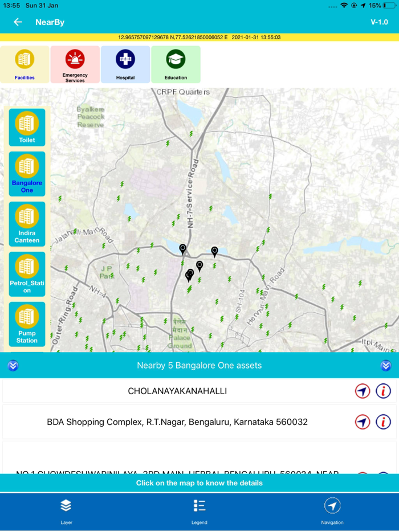Collapse results with right double-chevron button
Viewport: 399px width, 532px height.
coord(386,366)
